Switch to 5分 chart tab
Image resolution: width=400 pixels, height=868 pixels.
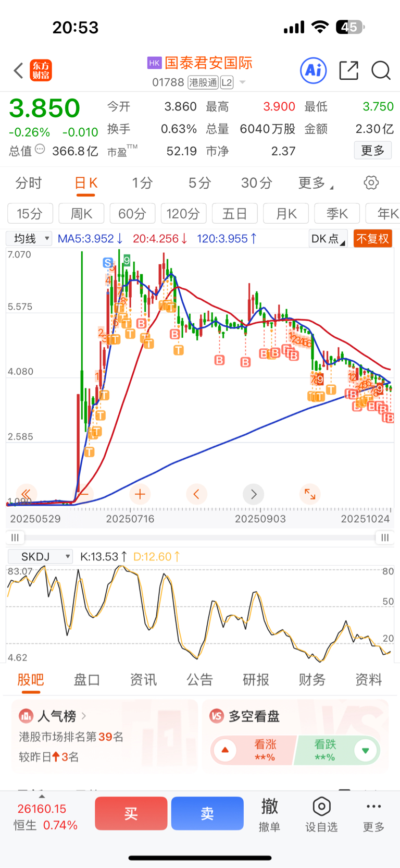[199, 183]
